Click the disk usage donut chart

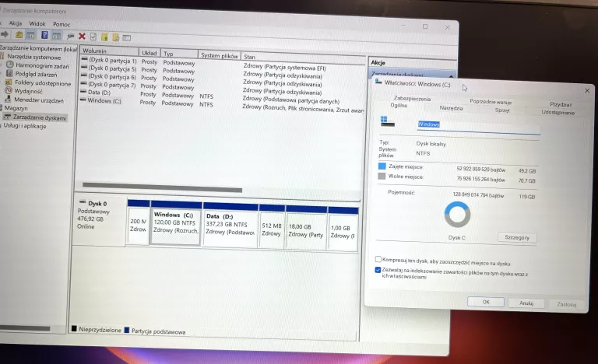457,214
